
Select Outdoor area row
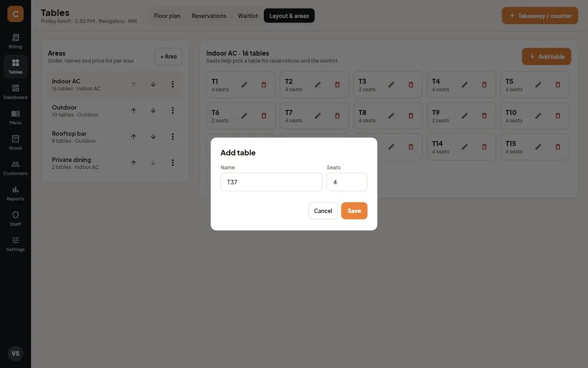[115, 111]
